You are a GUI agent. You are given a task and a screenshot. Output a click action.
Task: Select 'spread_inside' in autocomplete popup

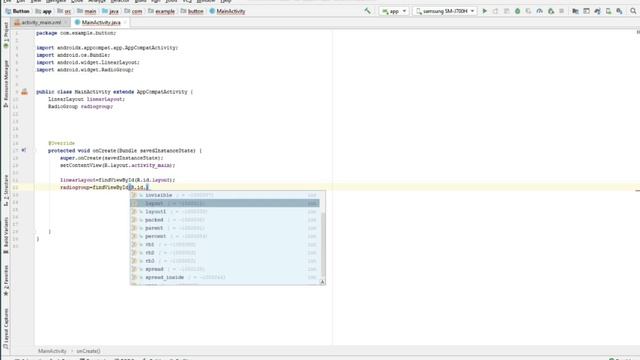coord(225,277)
